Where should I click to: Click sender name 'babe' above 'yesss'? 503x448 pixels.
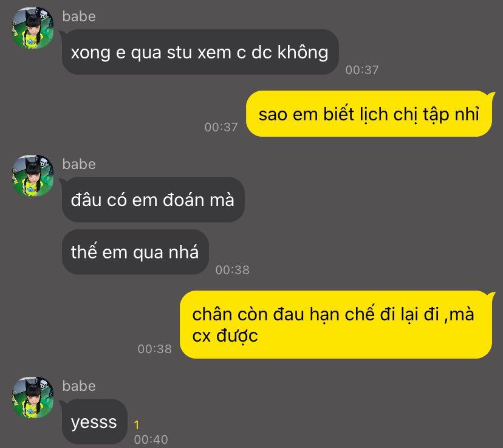pyautogui.click(x=79, y=386)
